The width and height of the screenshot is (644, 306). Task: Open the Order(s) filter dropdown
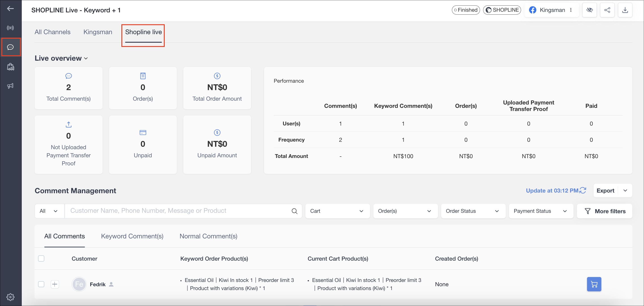tap(405, 211)
